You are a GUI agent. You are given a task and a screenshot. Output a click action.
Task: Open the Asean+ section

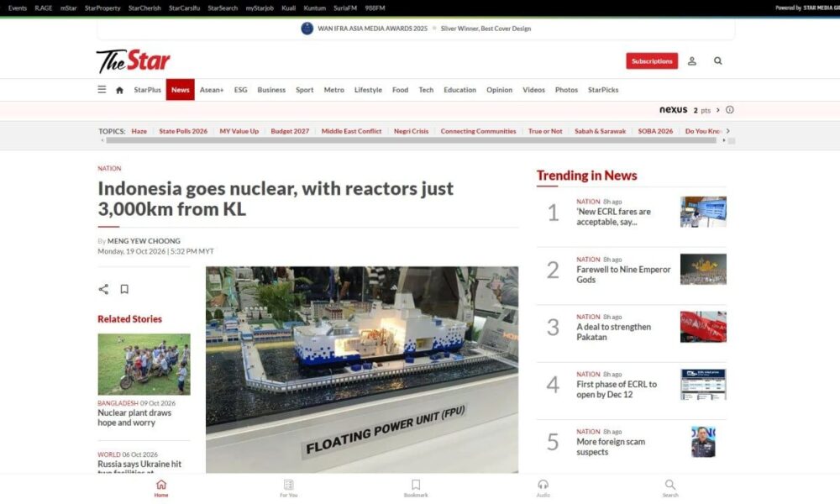(212, 90)
